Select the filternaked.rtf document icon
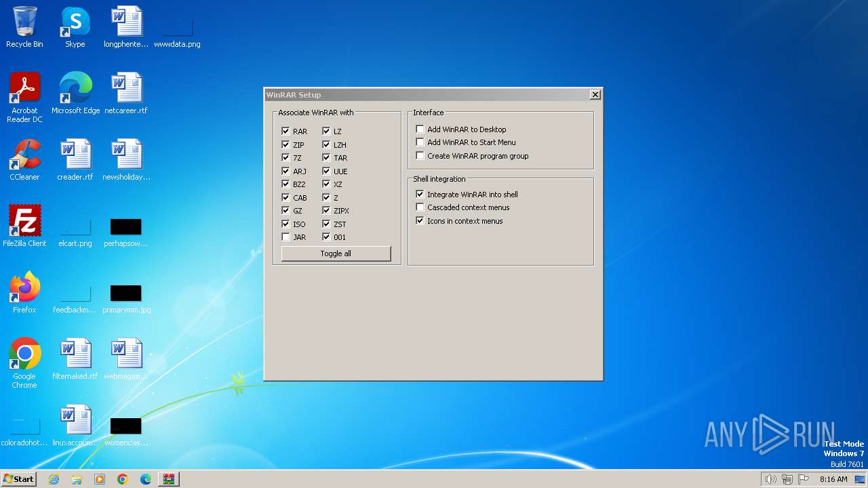The image size is (868, 488). 75,359
